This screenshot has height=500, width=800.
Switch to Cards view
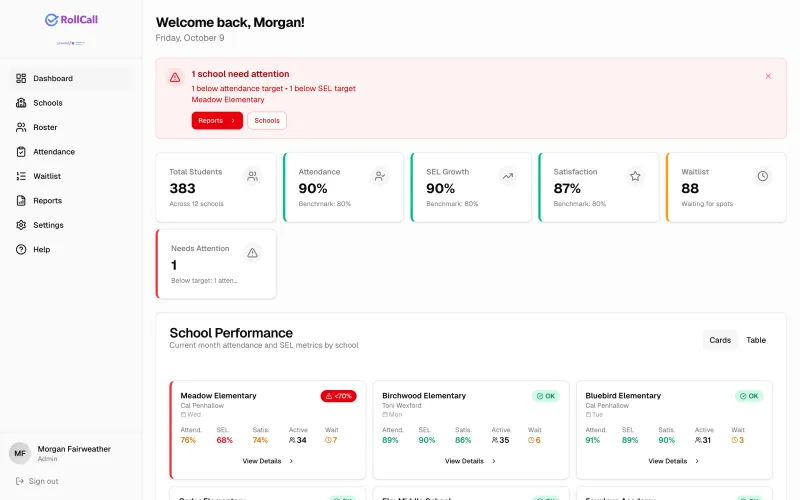[x=720, y=340]
